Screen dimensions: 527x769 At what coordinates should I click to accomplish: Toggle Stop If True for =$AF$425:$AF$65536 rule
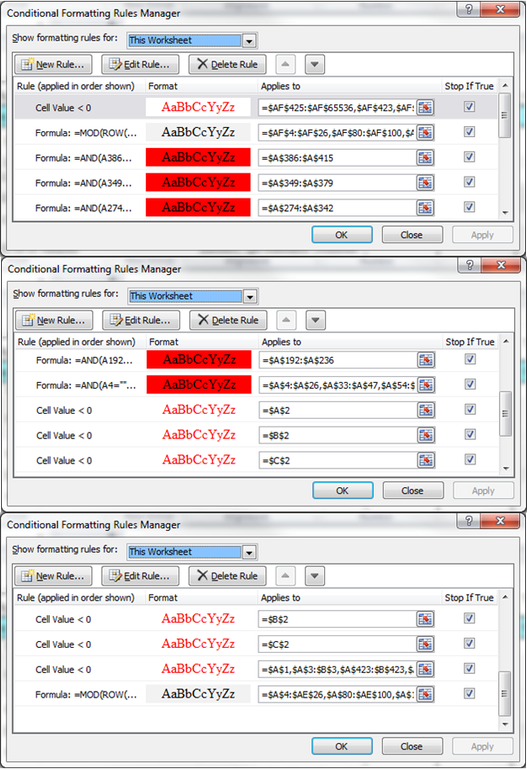[470, 106]
